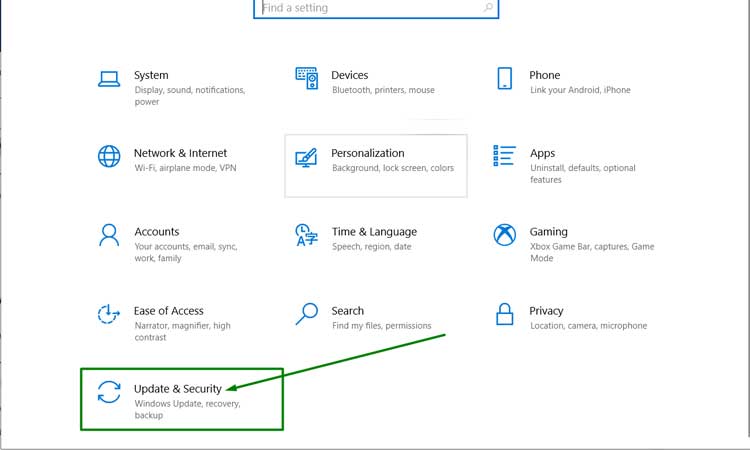Open Network & Internet title
The height and width of the screenshot is (450, 750).
coord(180,153)
